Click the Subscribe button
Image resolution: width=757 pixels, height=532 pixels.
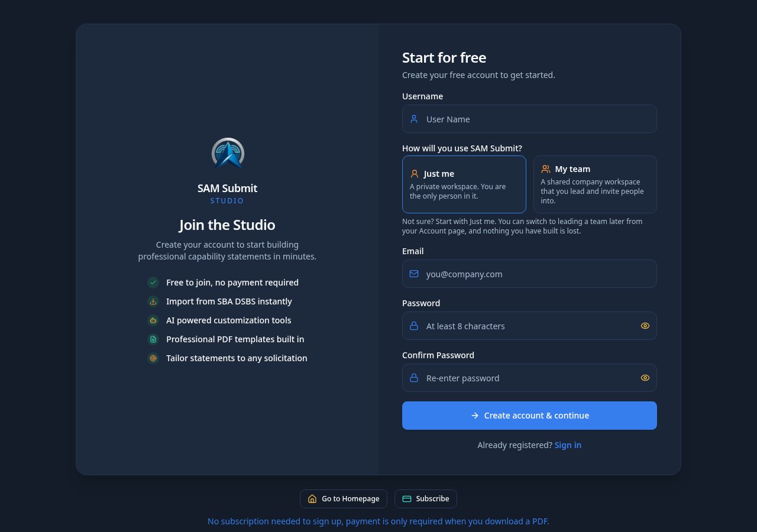coord(426,499)
